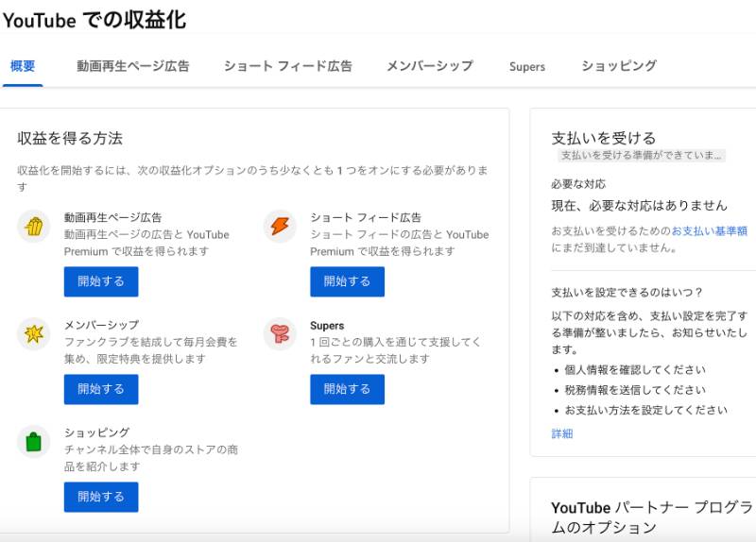Viewport: 756px width, 542px height.
Task: Click the YouTube での収益化 page title
Action: [x=94, y=20]
